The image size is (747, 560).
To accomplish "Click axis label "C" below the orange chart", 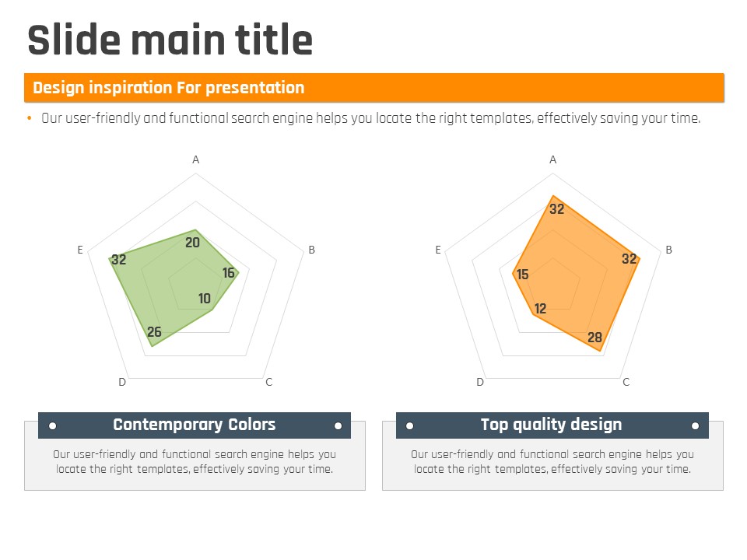I will point(626,382).
